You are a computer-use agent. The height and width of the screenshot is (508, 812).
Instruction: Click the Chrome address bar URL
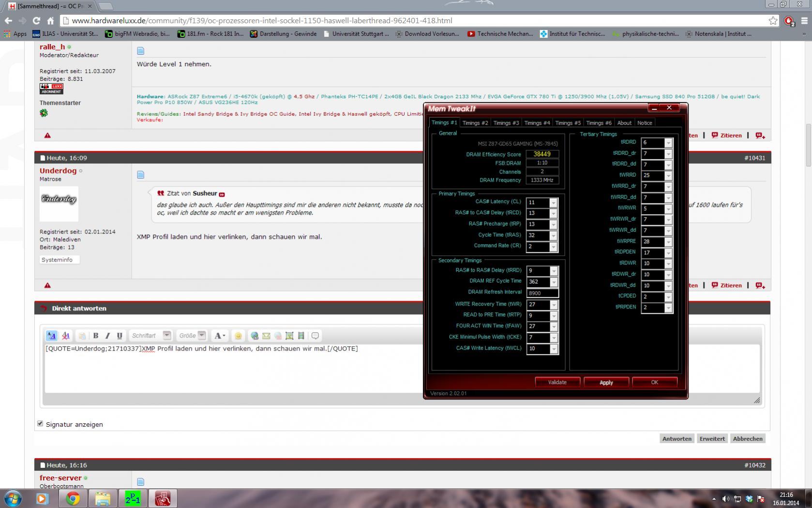[262, 20]
